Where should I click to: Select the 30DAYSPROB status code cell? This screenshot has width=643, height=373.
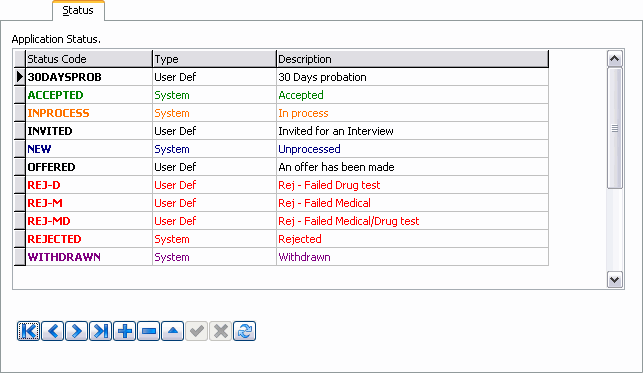89,77
